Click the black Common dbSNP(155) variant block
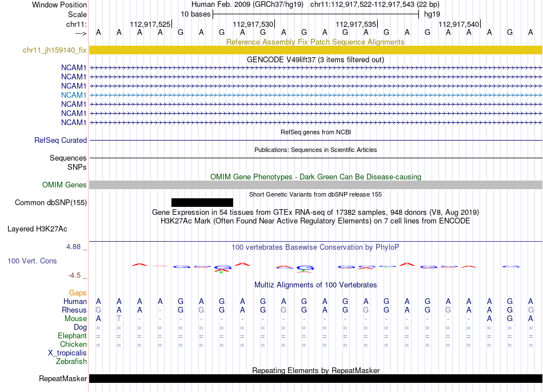 202,203
